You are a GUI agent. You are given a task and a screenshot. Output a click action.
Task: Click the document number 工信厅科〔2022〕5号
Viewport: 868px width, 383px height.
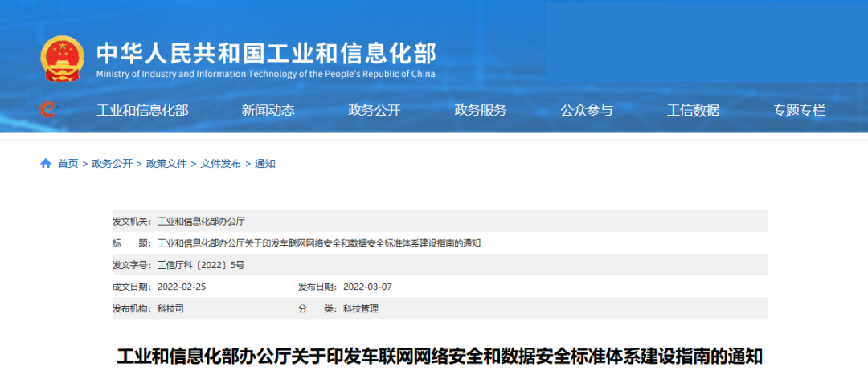click(x=201, y=265)
